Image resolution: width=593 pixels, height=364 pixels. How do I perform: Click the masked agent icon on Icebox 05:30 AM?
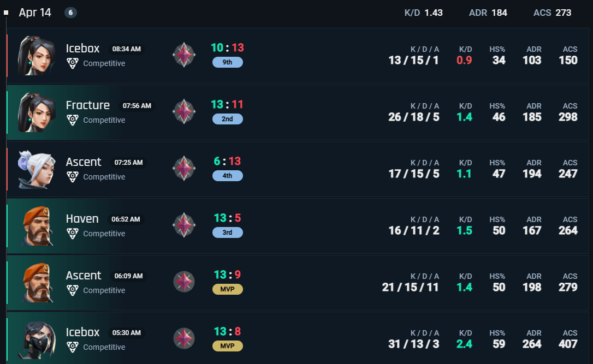coord(36,339)
